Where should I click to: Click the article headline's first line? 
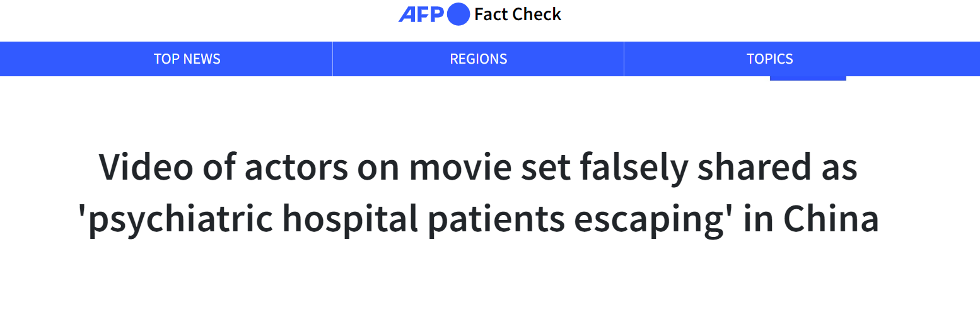478,168
